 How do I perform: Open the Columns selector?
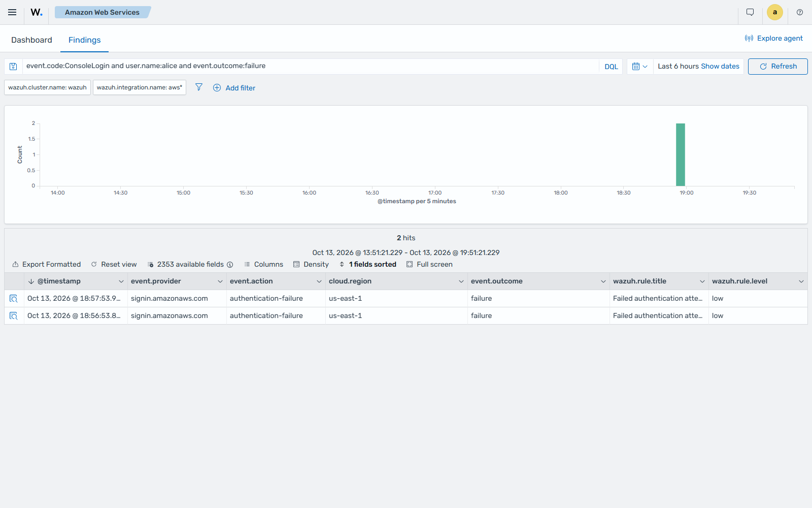point(263,264)
